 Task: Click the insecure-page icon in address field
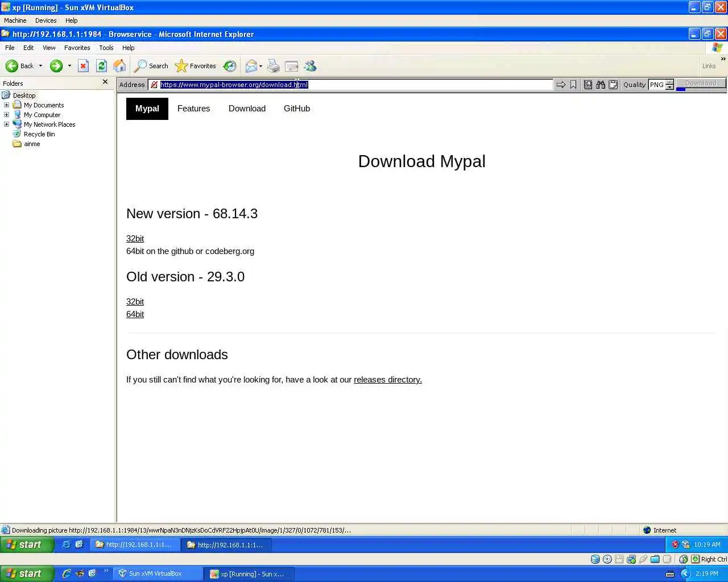[x=154, y=85]
